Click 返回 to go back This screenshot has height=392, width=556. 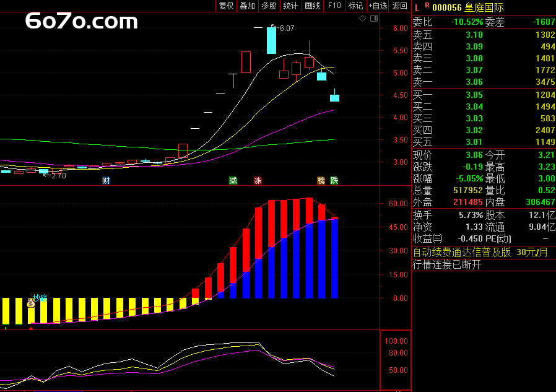coord(399,6)
